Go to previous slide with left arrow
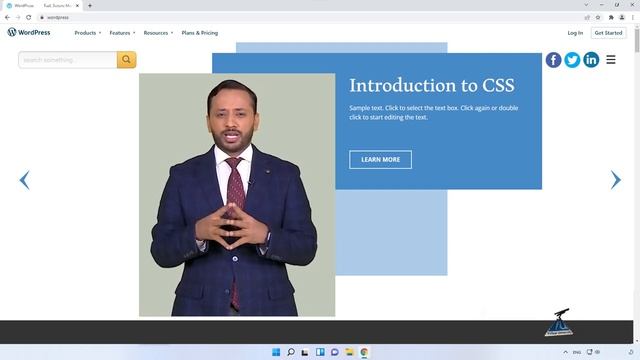 (24, 180)
